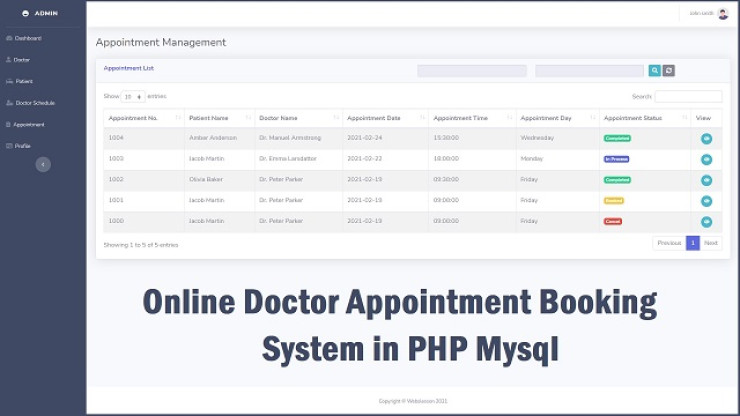The height and width of the screenshot is (416, 740).
Task: Click the first date filter field
Action: tap(472, 71)
